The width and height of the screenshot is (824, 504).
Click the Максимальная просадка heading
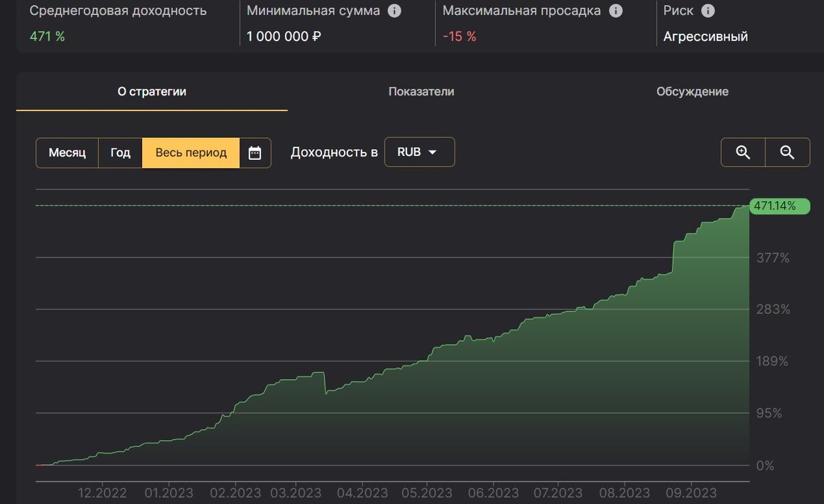tap(522, 11)
